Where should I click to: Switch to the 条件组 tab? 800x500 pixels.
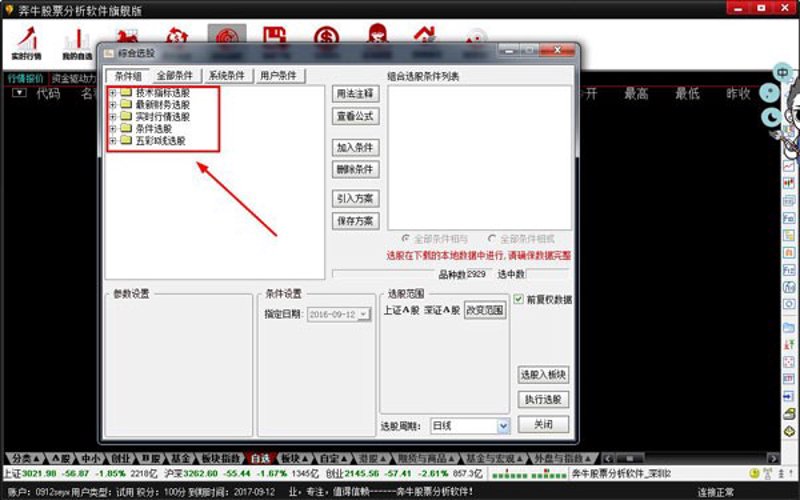(x=128, y=76)
